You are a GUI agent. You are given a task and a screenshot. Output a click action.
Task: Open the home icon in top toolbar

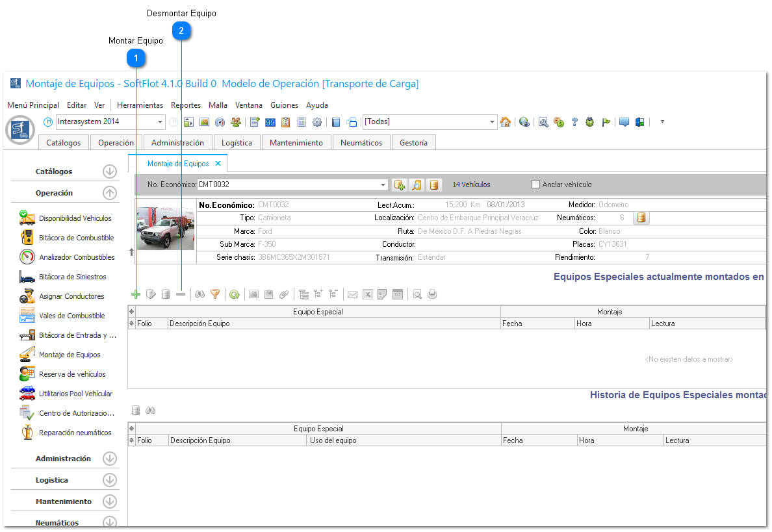(506, 122)
